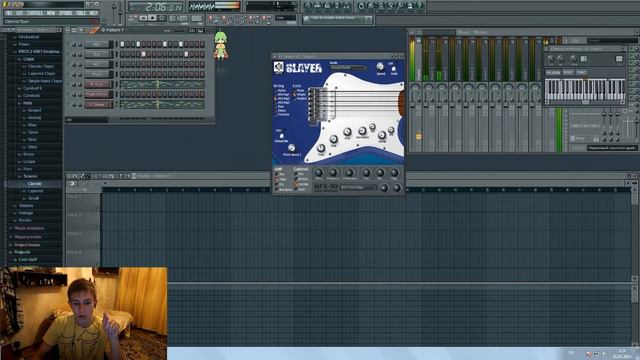Toggle the Slayer Hold switch

coord(393,69)
